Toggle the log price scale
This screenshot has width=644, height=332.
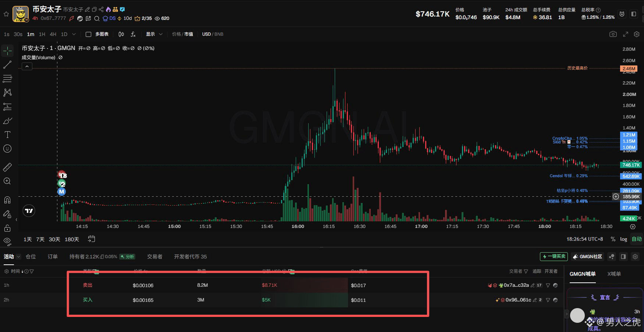[624, 239]
